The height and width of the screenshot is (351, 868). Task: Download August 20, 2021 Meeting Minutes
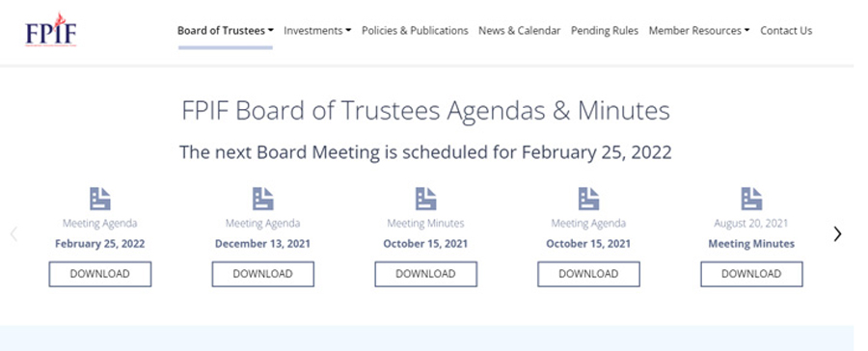(x=751, y=274)
